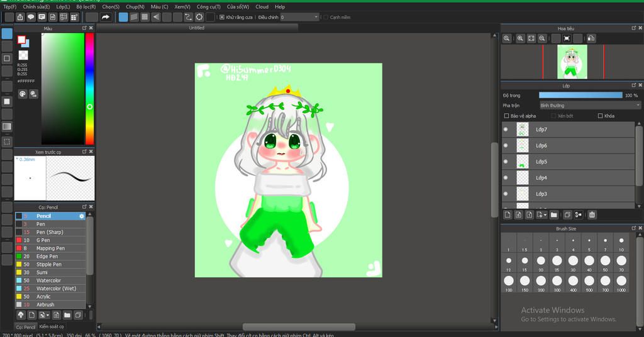The image size is (644, 337).
Task: Open the color palette icon in Màu panel
Action: 23,94
